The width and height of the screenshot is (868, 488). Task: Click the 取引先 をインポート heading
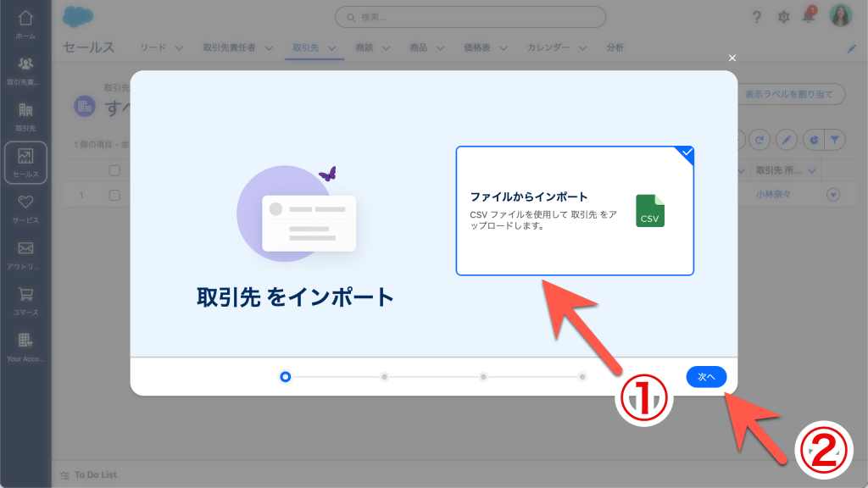coord(295,297)
